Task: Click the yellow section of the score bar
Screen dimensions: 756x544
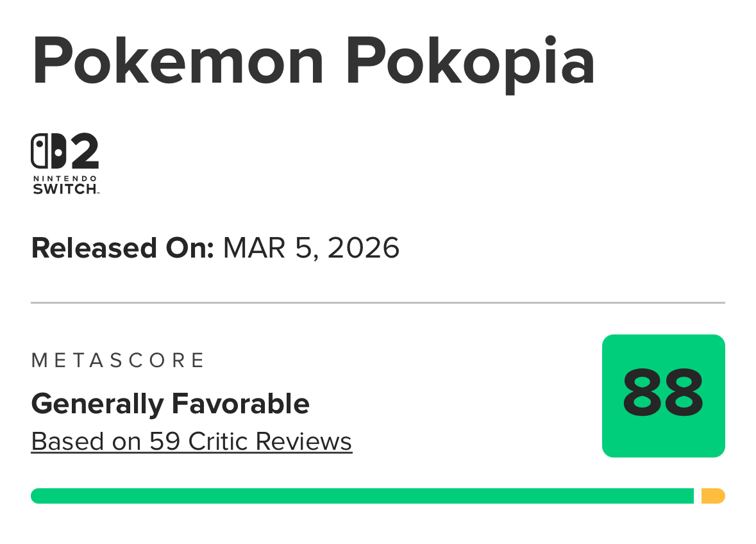Action: tap(712, 496)
